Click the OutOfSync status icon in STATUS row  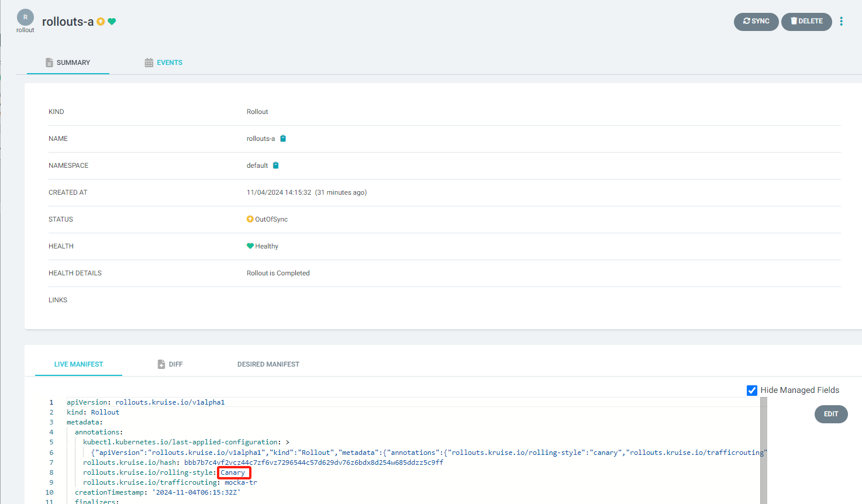250,219
